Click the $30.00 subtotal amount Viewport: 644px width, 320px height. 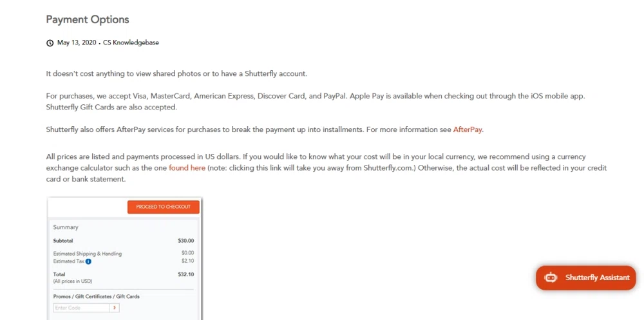point(186,241)
